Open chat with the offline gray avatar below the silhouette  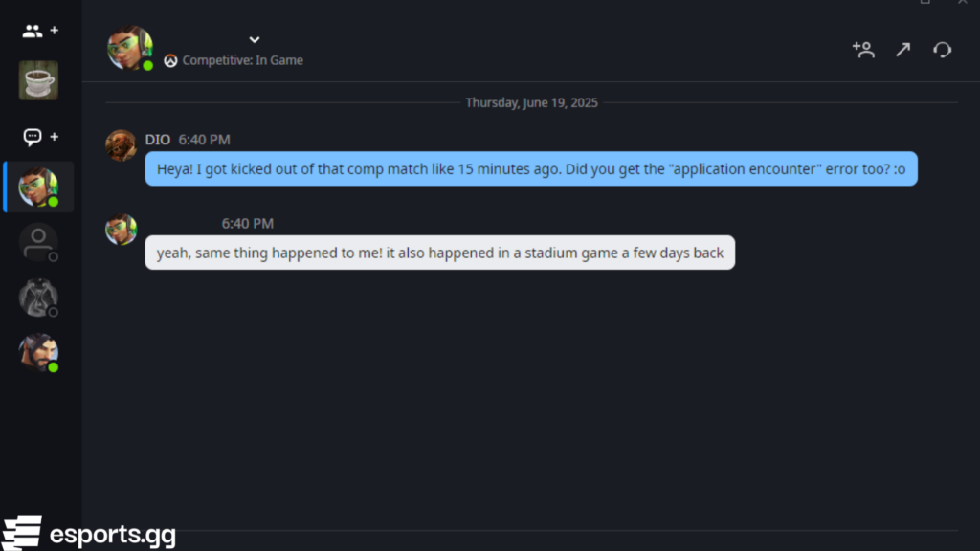click(x=38, y=298)
